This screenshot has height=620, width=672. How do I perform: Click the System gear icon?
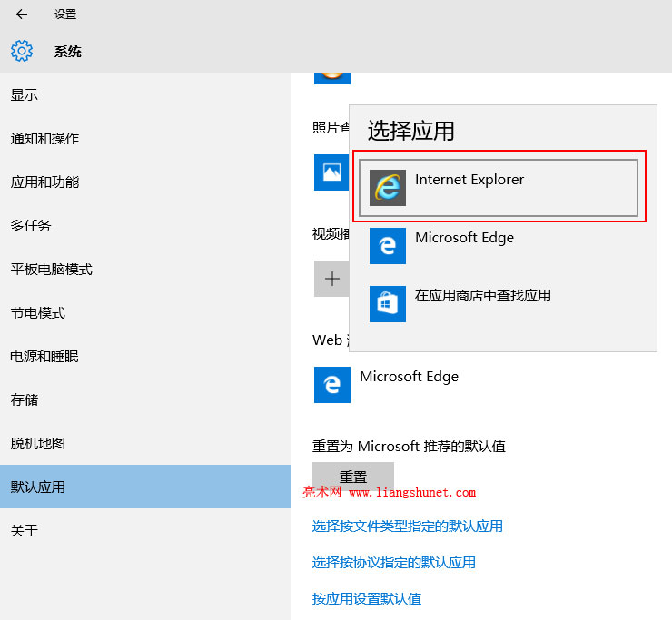pos(22,51)
